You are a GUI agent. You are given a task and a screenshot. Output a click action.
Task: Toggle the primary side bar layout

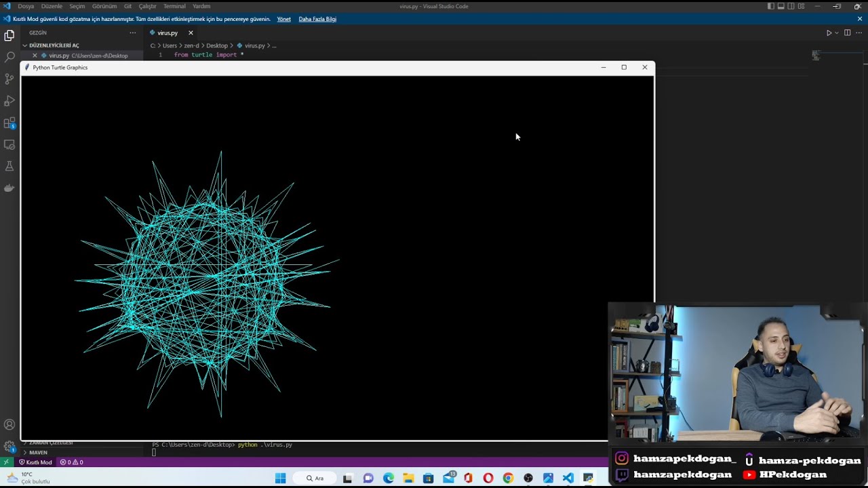tap(771, 6)
